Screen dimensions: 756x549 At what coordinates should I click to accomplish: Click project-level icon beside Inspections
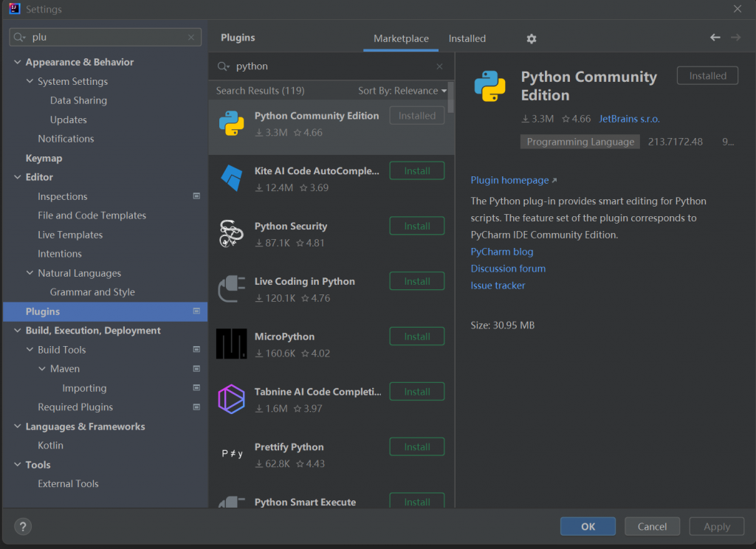click(196, 196)
